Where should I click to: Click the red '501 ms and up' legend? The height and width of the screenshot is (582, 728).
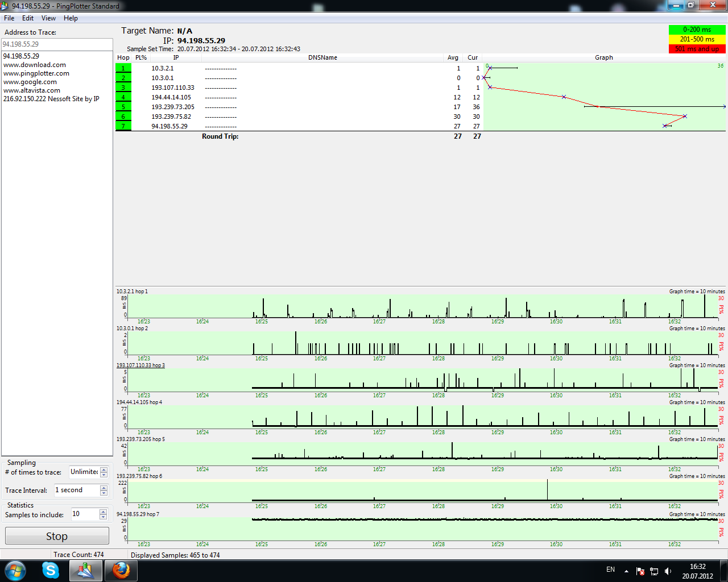click(x=697, y=49)
